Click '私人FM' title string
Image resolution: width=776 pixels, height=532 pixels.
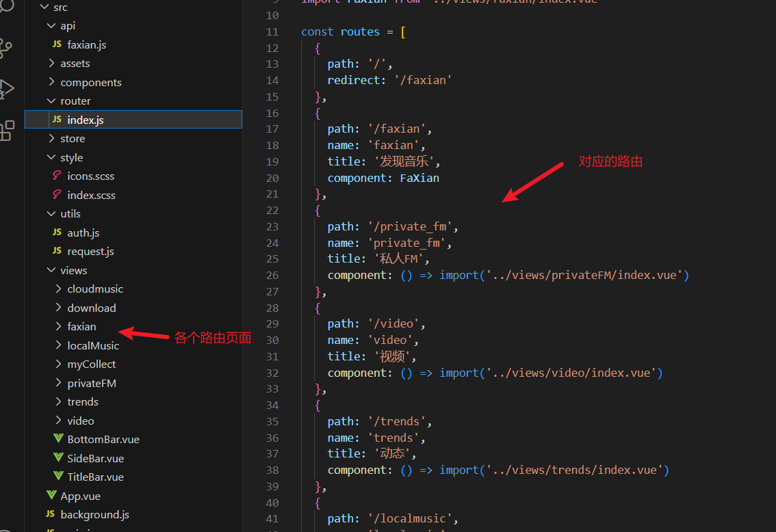(x=399, y=258)
